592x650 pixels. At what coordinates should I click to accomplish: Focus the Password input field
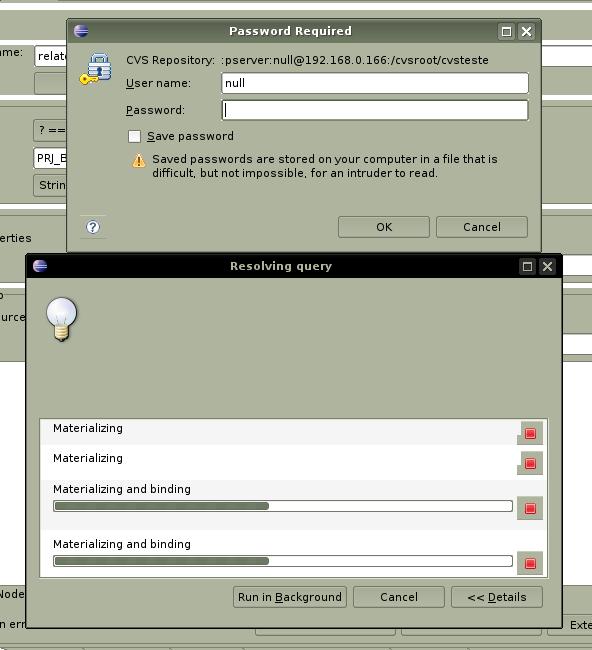tap(375, 110)
